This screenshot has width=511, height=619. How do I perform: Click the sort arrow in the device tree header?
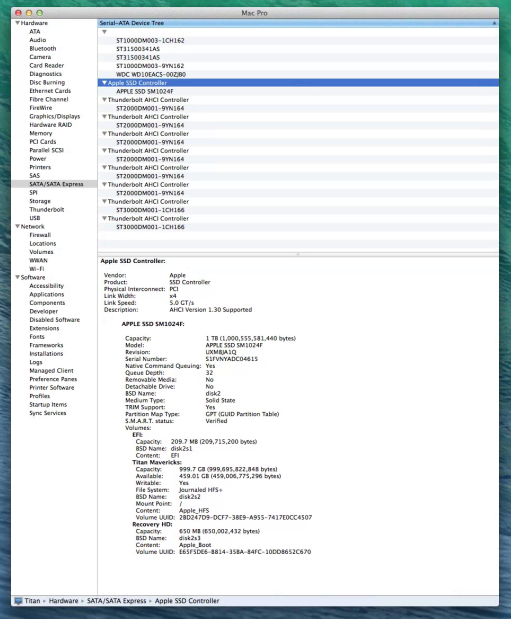[x=494, y=23]
